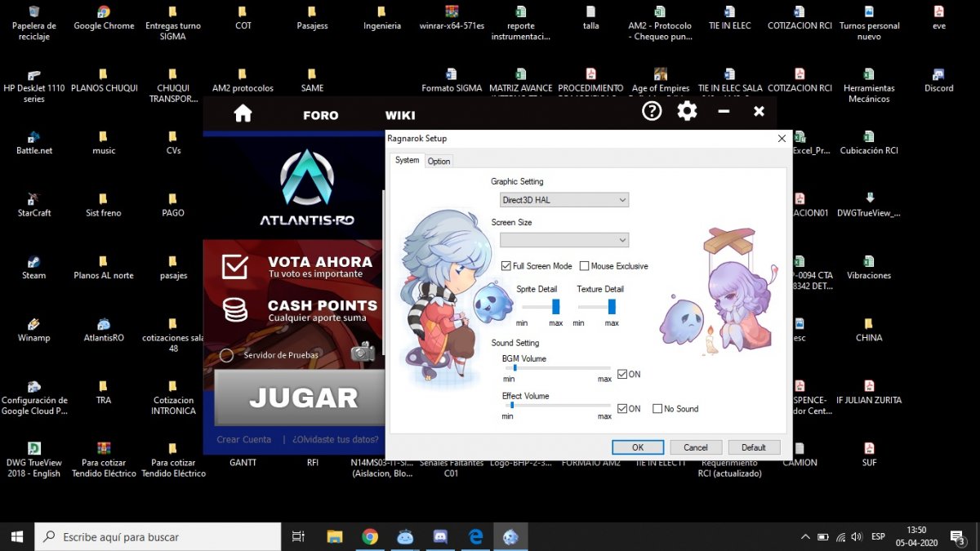Open the Age of Empires desktop icon

661,74
